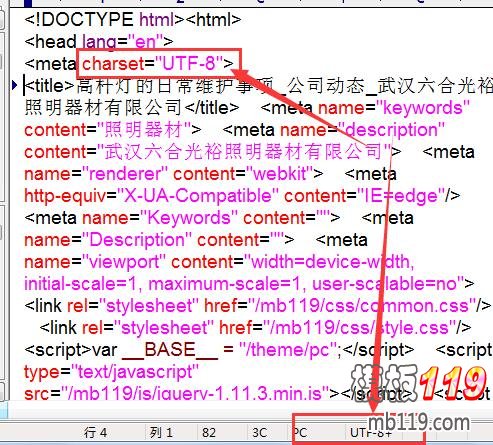Click the row indicator "行 4" in the status bar
The height and width of the screenshot is (445, 493).
(95, 433)
